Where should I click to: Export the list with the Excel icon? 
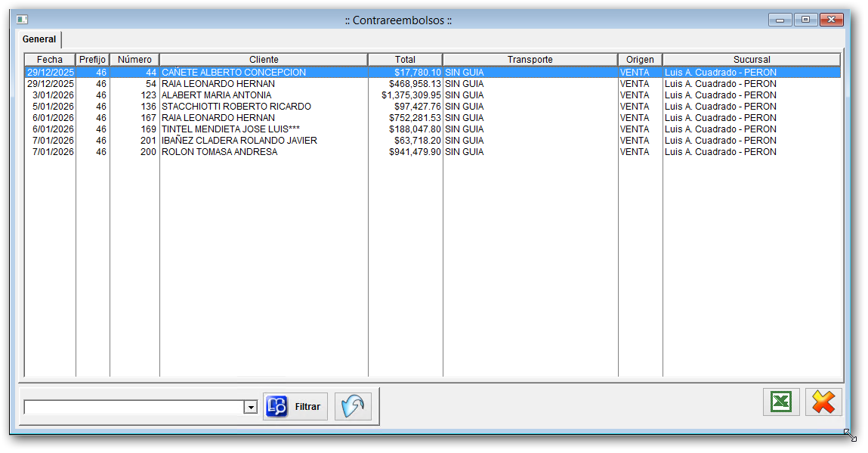click(781, 402)
